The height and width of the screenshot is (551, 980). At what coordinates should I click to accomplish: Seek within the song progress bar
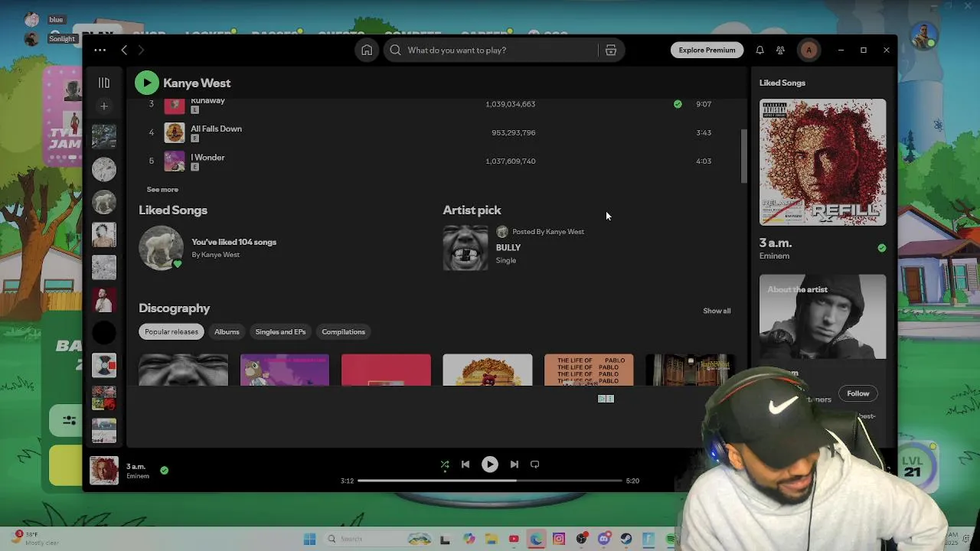pyautogui.click(x=489, y=481)
